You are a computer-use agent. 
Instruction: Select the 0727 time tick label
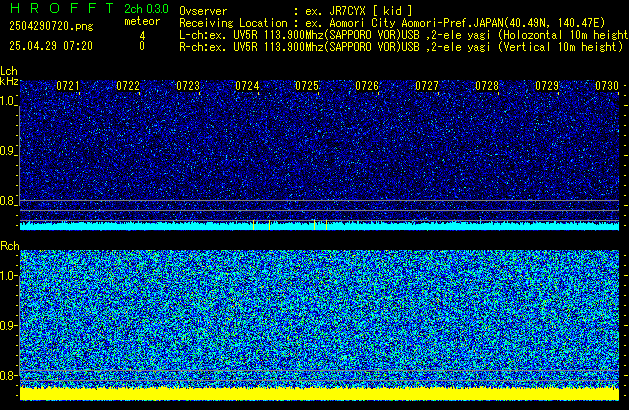coord(427,86)
